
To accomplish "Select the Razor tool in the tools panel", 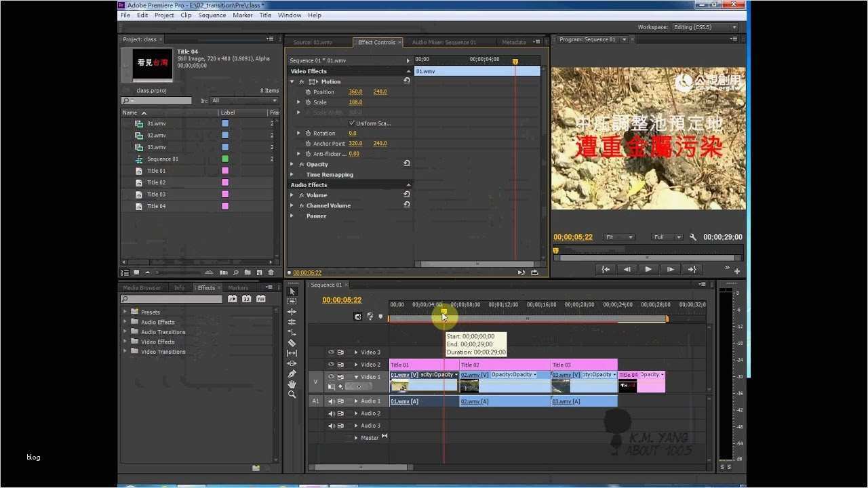I will pos(292,343).
